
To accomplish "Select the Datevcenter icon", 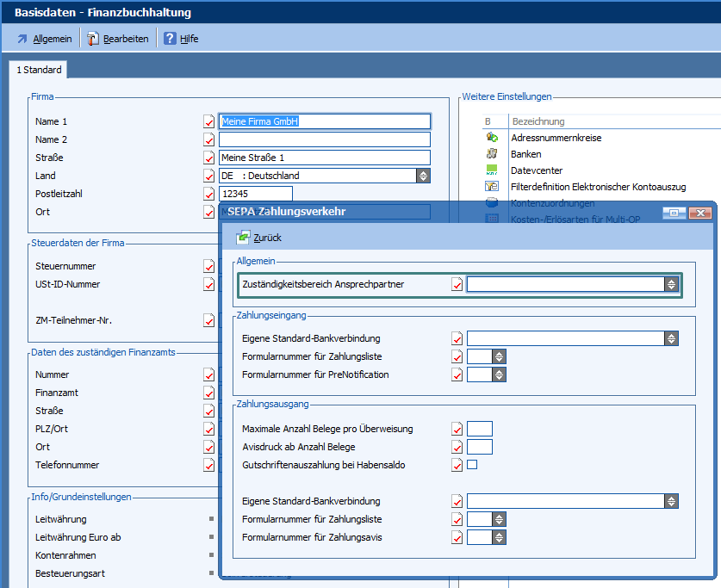I will (x=492, y=170).
